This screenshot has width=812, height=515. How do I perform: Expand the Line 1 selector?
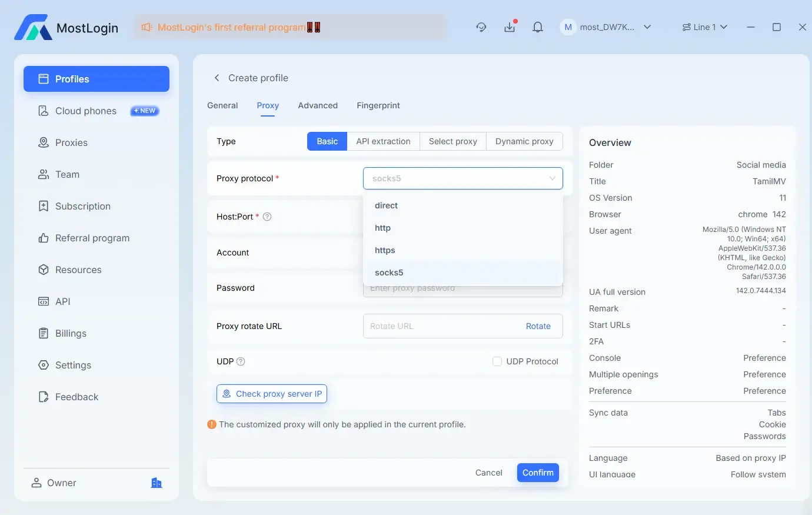(x=704, y=27)
